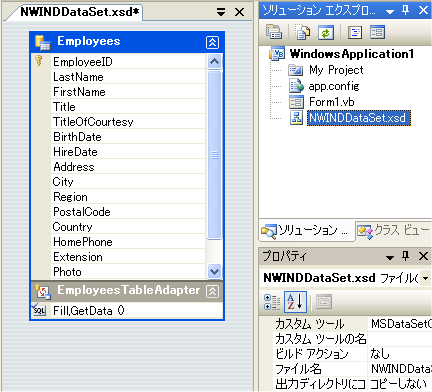Select the Fill,GetData () query row
This screenshot has height=392, width=432.
pos(127,311)
